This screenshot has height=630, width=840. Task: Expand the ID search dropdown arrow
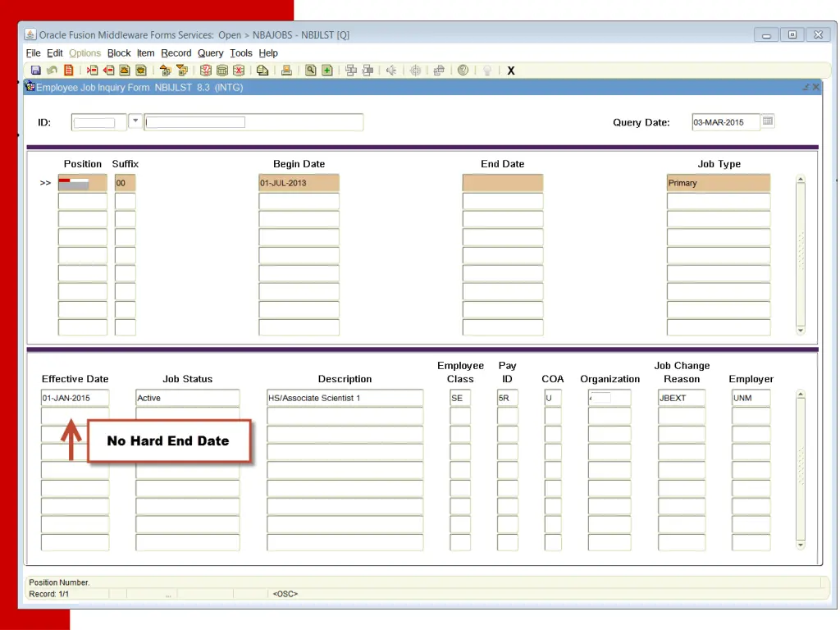tap(135, 121)
